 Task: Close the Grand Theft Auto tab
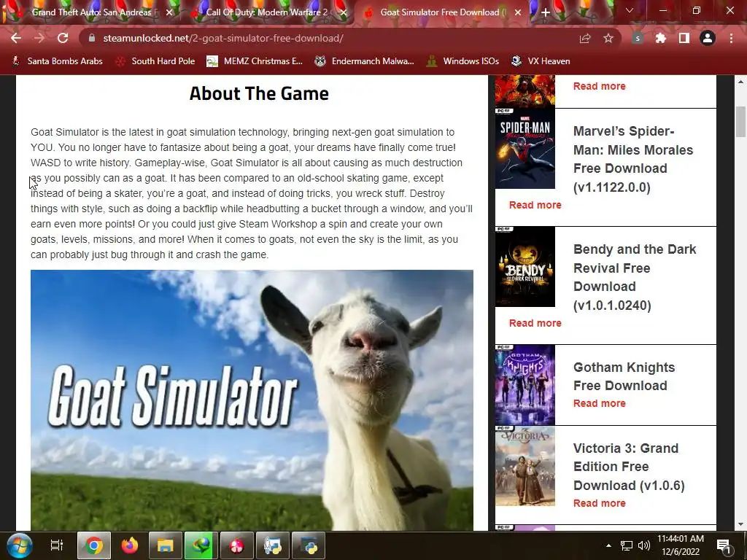click(x=169, y=12)
